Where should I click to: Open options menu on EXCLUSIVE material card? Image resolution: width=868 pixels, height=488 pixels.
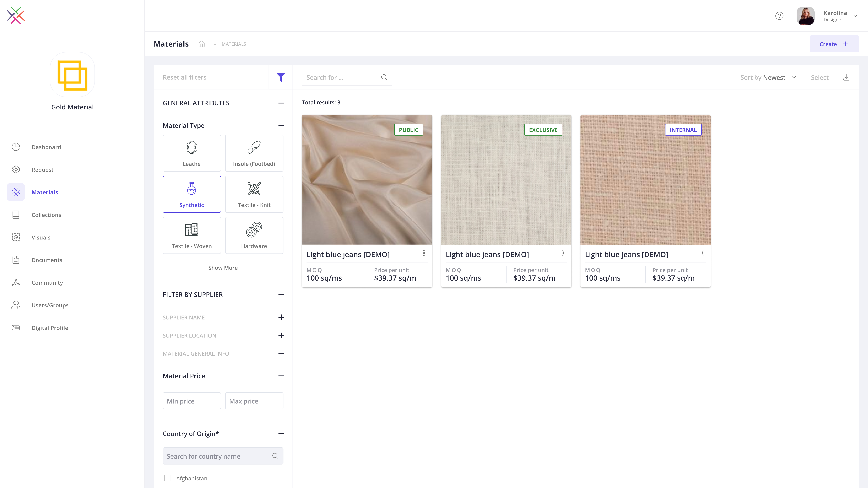[563, 253]
